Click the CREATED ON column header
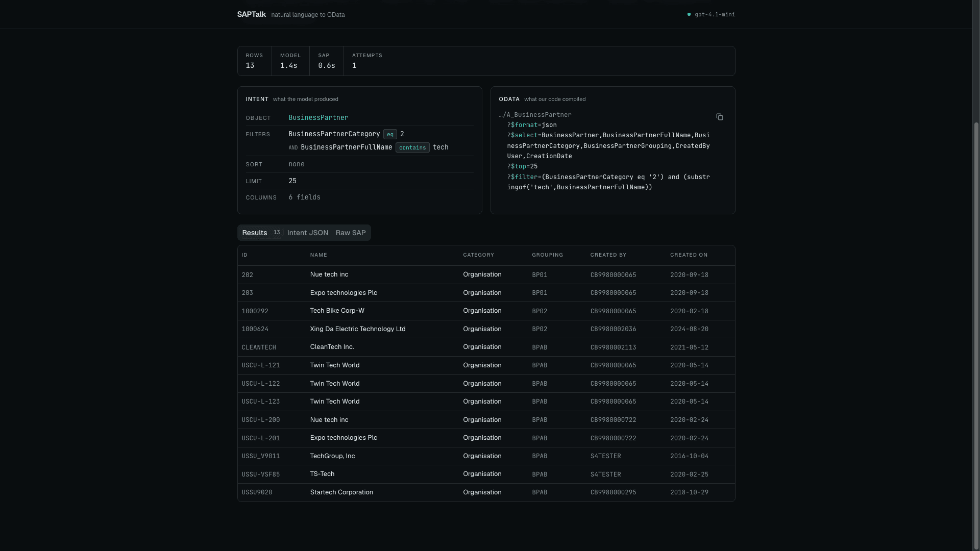Viewport: 980px width, 551px height. coord(689,255)
